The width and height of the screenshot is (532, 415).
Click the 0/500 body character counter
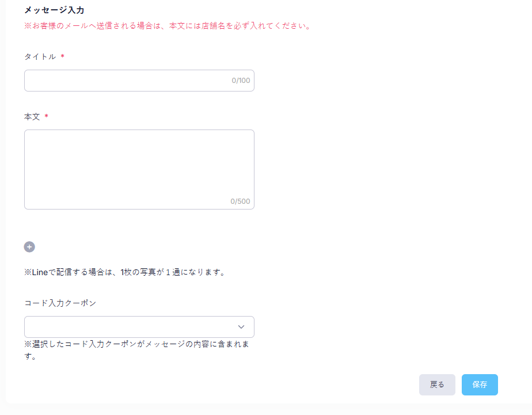pos(240,201)
